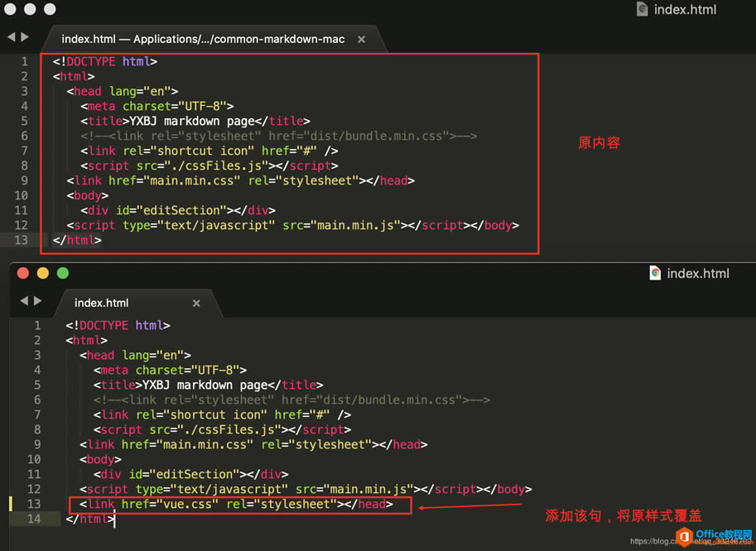The height and width of the screenshot is (551, 756).
Task: Close the common-markdown-mac index.html tab
Action: click(361, 39)
